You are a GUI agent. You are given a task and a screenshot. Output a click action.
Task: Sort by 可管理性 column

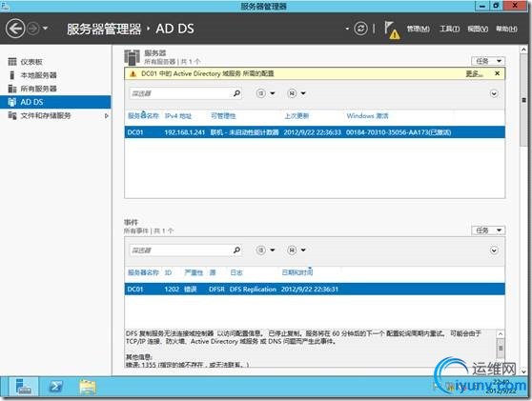(223, 116)
